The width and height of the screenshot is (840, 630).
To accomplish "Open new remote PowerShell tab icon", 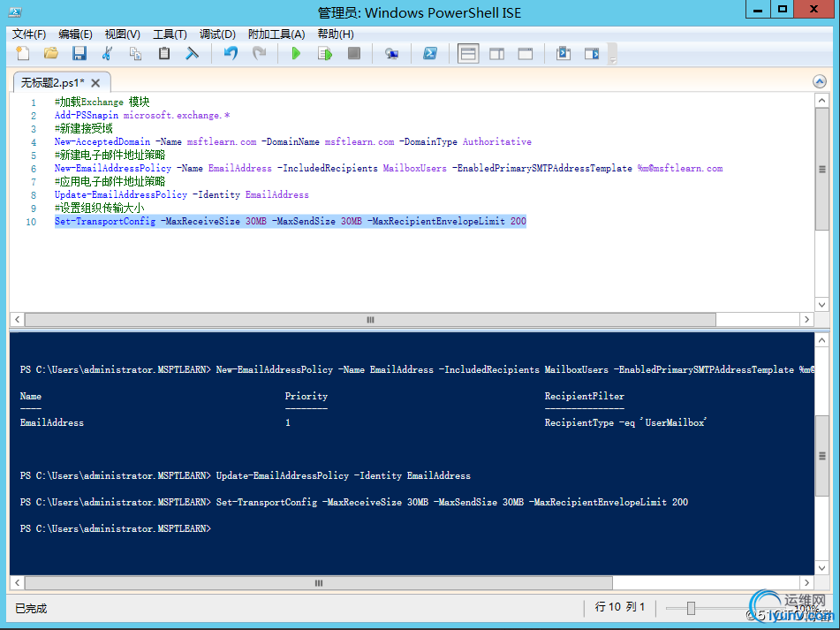I will (391, 53).
